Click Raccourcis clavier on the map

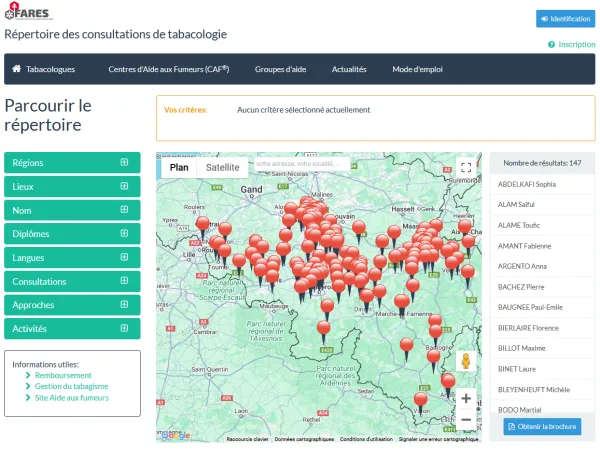pyautogui.click(x=247, y=439)
